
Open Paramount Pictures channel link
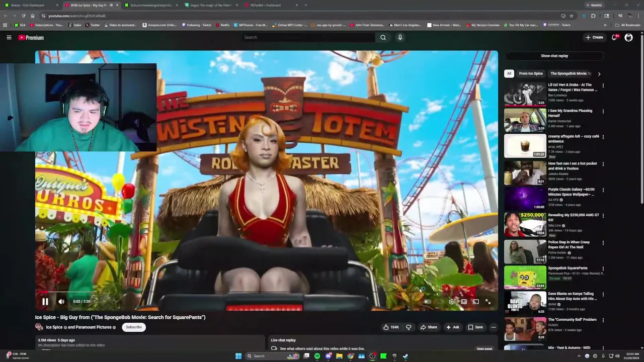tap(93, 327)
